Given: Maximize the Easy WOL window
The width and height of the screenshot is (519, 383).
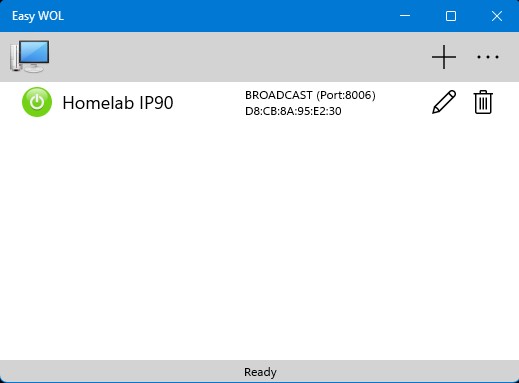Looking at the screenshot, I should [451, 16].
